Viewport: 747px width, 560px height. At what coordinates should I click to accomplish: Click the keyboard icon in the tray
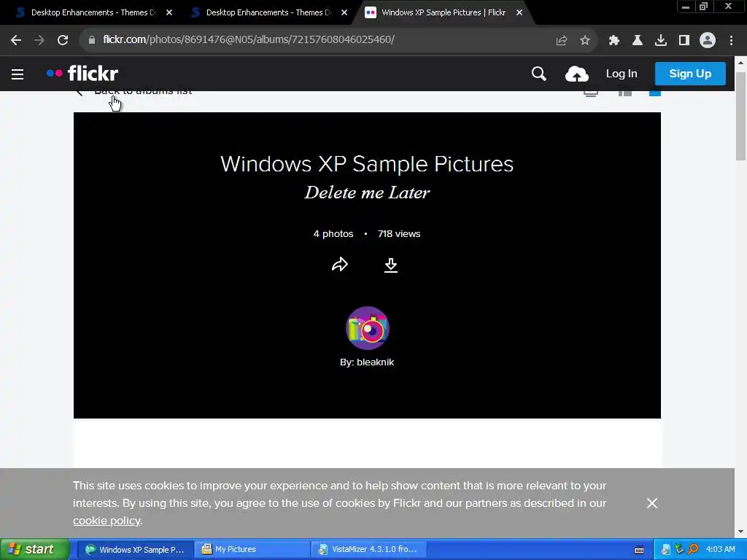639,550
